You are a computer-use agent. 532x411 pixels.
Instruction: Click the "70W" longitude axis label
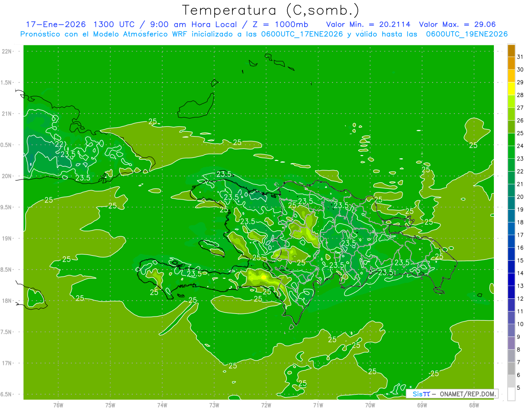click(370, 405)
